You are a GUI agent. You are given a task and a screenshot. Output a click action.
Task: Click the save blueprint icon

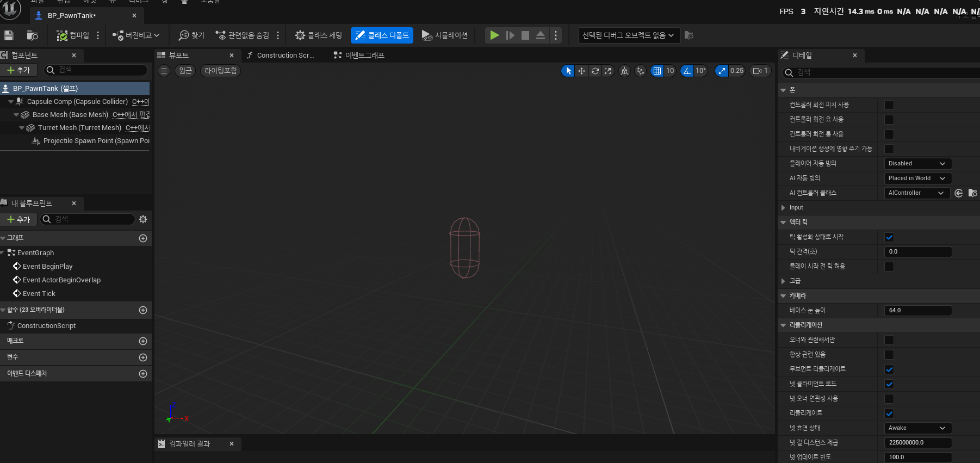pyautogui.click(x=9, y=35)
